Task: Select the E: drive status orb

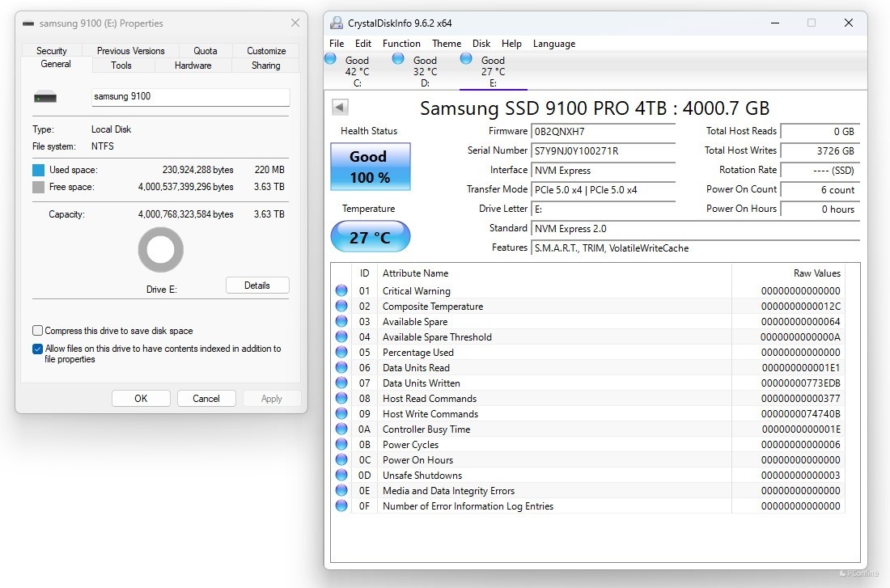Action: pyautogui.click(x=466, y=59)
